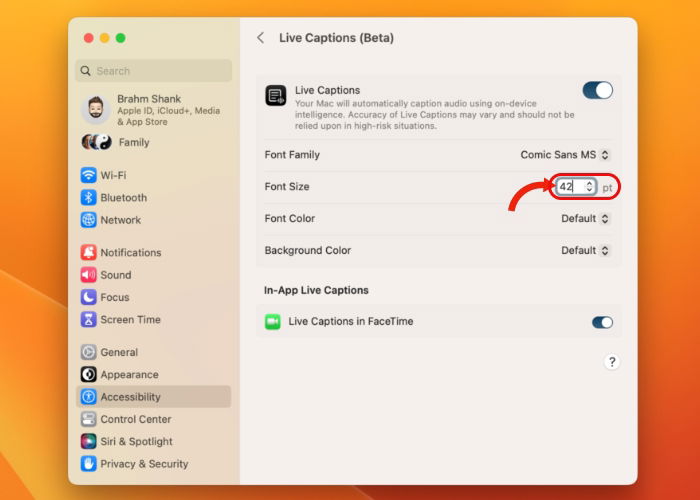Image resolution: width=700 pixels, height=500 pixels.
Task: Click the Font Size stepper arrows
Action: (589, 186)
